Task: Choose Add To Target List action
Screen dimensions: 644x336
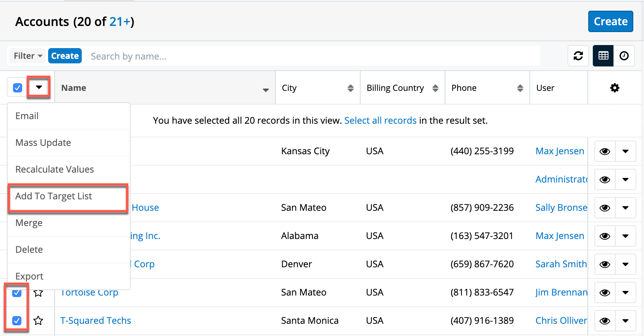Action: pos(53,196)
